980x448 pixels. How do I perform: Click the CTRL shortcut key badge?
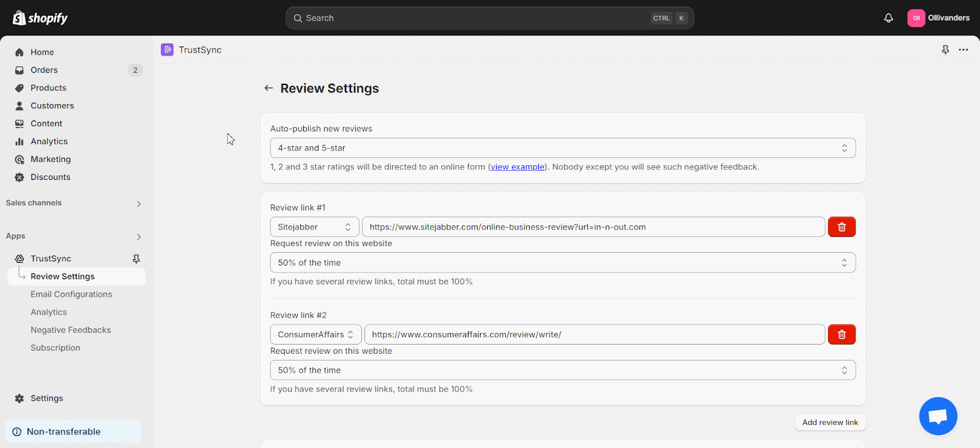tap(661, 18)
